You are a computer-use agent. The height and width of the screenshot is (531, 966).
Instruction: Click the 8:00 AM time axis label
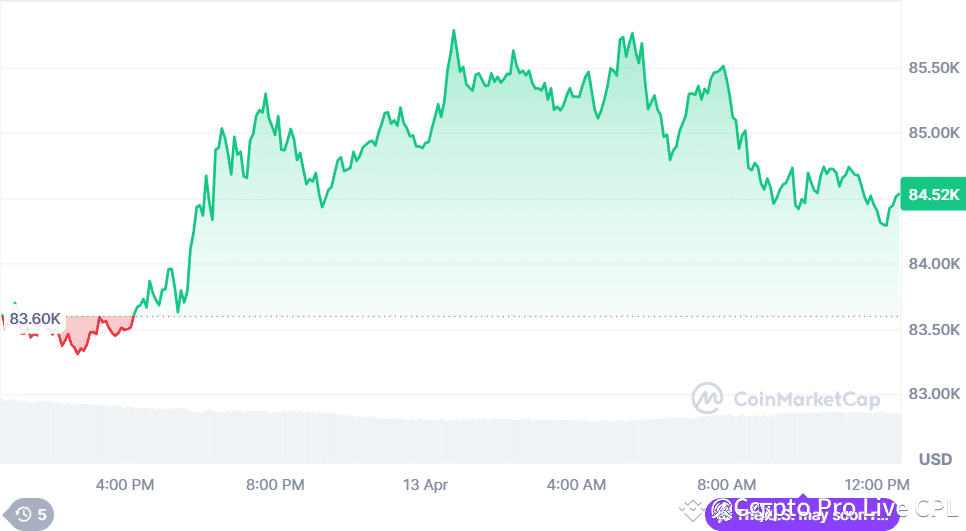click(x=726, y=485)
